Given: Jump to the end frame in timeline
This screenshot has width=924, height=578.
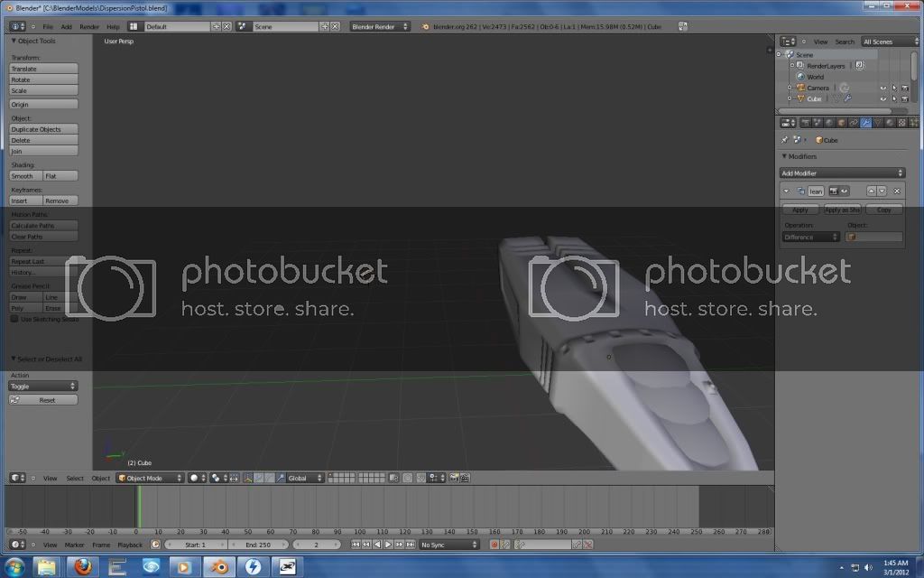Looking at the screenshot, I should pyautogui.click(x=411, y=545).
